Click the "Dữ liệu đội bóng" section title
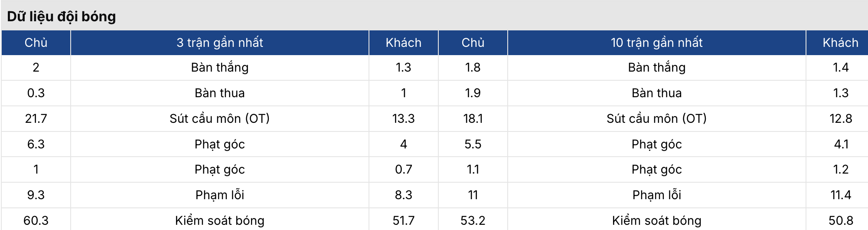This screenshot has width=868, height=230. 62,16
